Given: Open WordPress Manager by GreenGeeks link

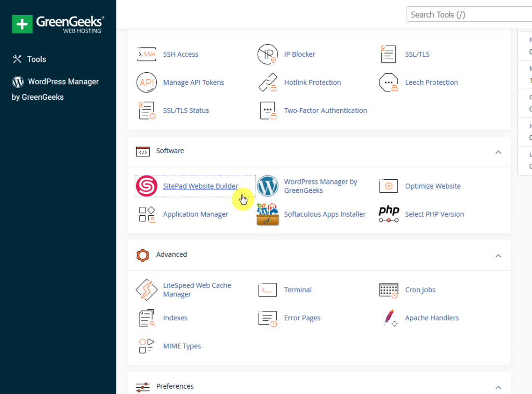Looking at the screenshot, I should [x=321, y=186].
